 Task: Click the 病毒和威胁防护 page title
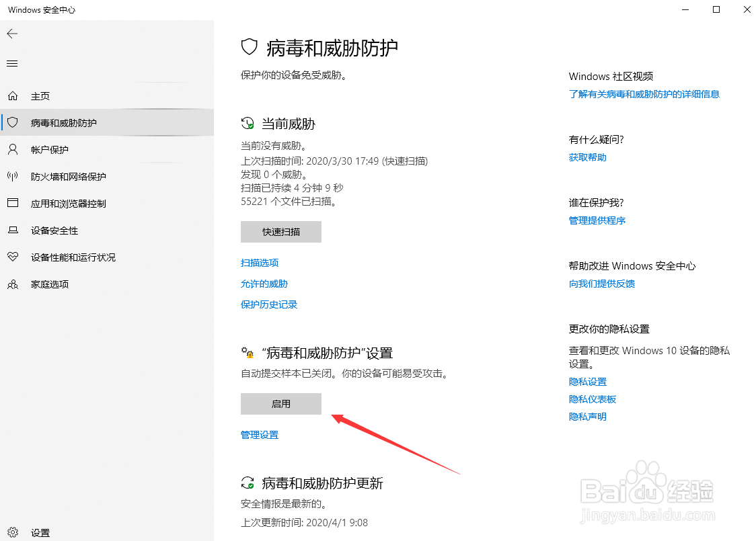(x=332, y=48)
